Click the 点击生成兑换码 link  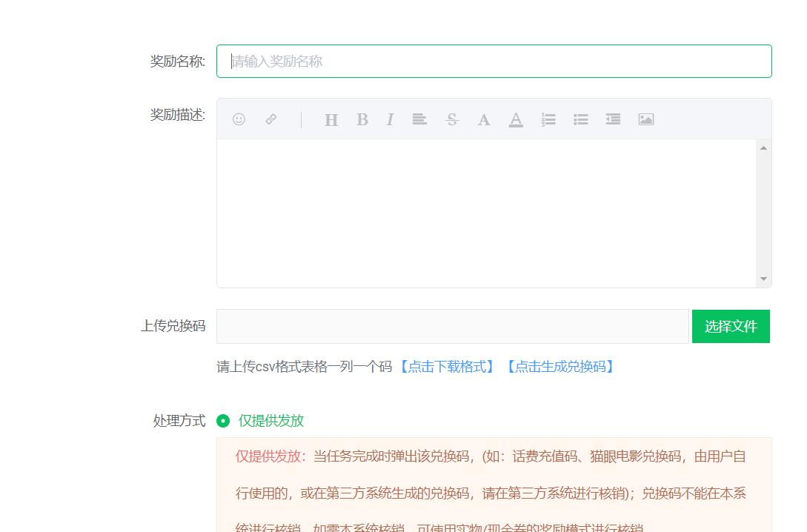(559, 367)
